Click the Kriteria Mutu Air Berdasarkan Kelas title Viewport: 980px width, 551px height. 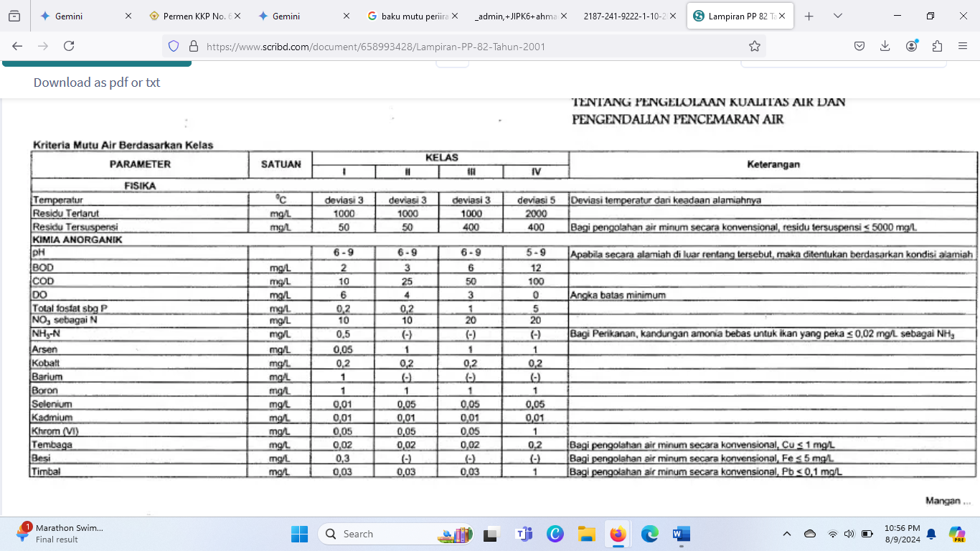(x=123, y=145)
